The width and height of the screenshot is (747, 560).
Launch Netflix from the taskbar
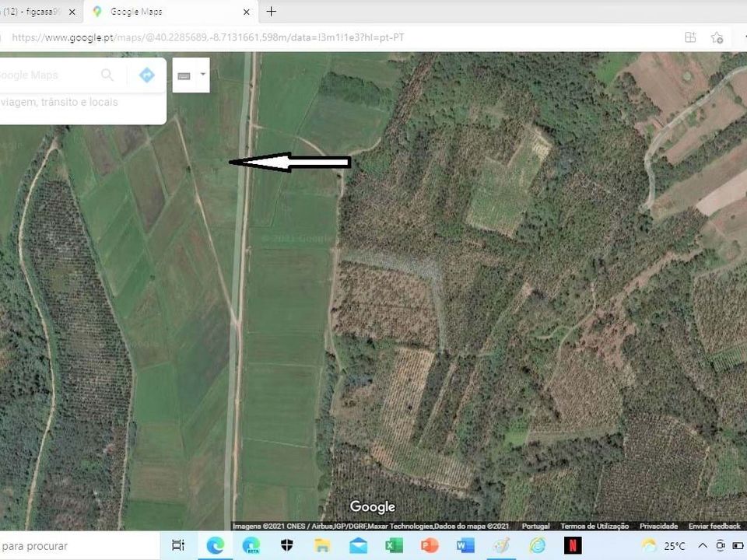(573, 545)
